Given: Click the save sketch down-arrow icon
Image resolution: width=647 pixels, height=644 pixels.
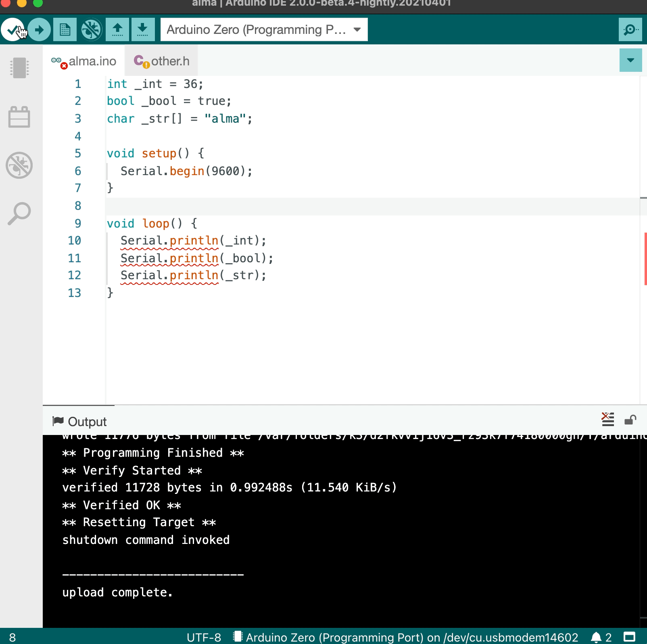Looking at the screenshot, I should point(143,29).
